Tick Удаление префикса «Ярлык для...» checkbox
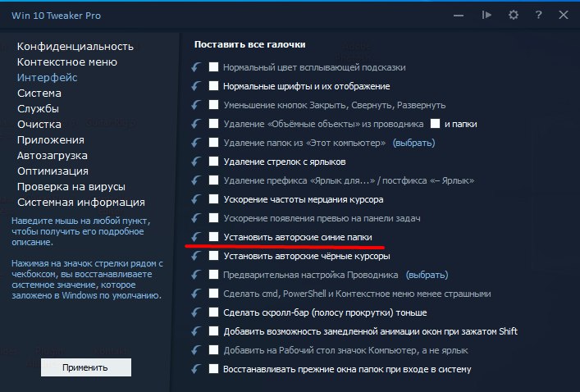Screen dimensions: 580x392 pyautogui.click(x=213, y=180)
